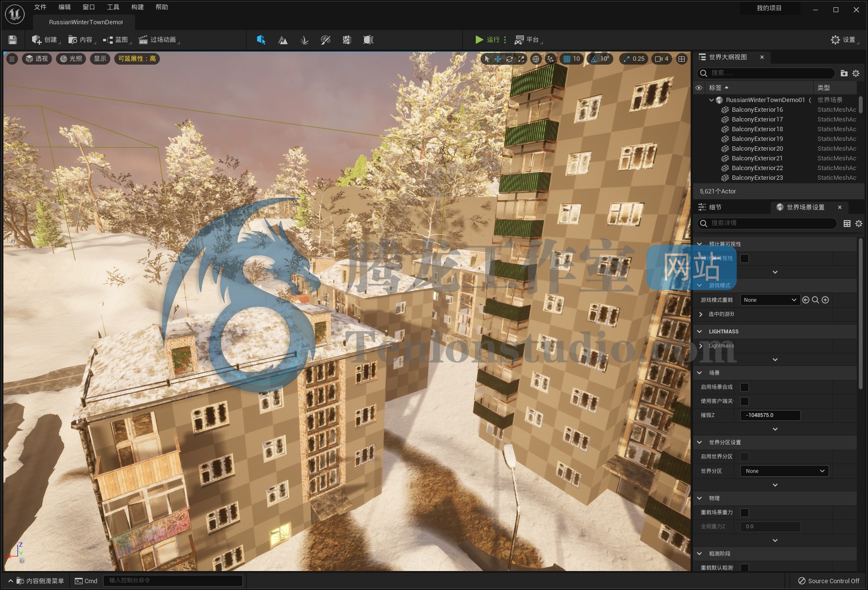Collapse the RussianWinterTownDemo01 tree node
Viewport: 868px width, 590px height.
pyautogui.click(x=711, y=100)
